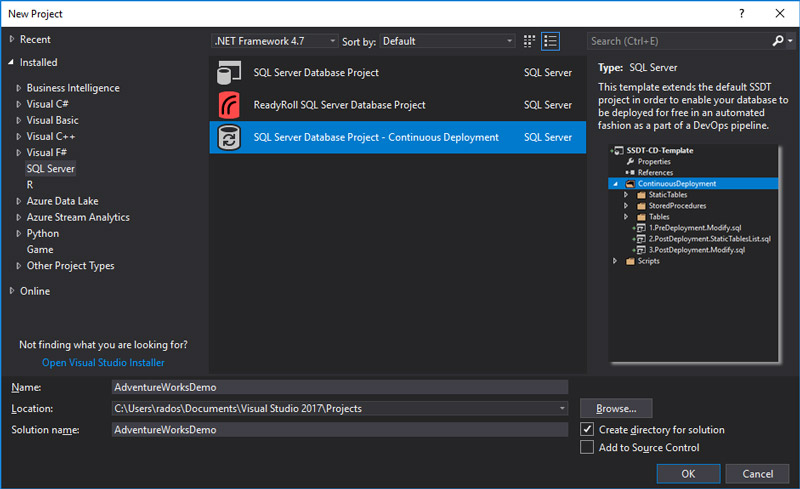Select the R category
The height and width of the screenshot is (489, 800).
tap(30, 185)
